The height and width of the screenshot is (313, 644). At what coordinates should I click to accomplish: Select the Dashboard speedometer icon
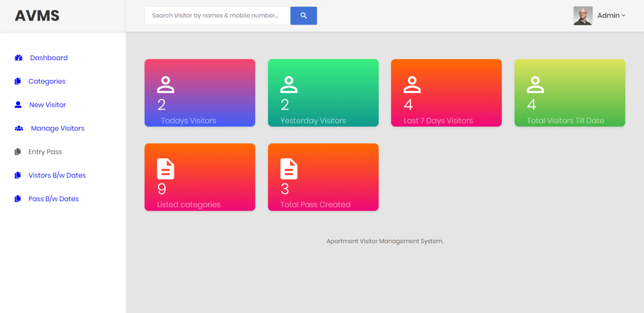point(18,57)
